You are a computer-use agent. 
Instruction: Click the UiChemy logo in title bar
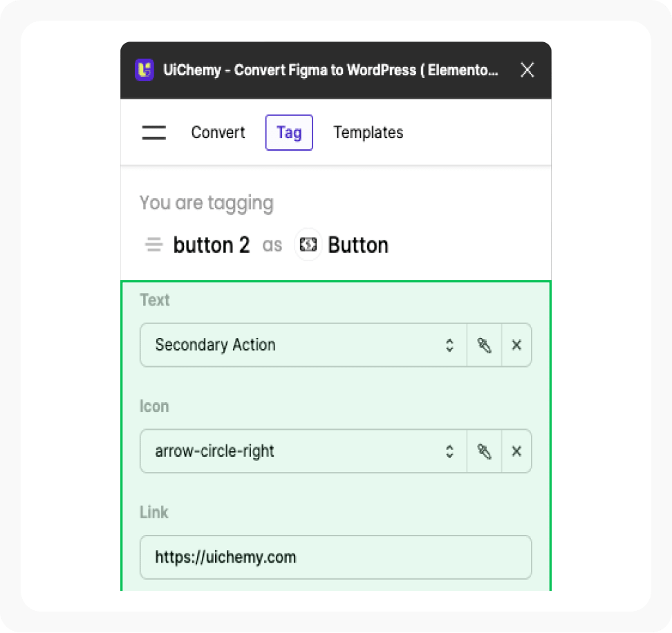[144, 70]
